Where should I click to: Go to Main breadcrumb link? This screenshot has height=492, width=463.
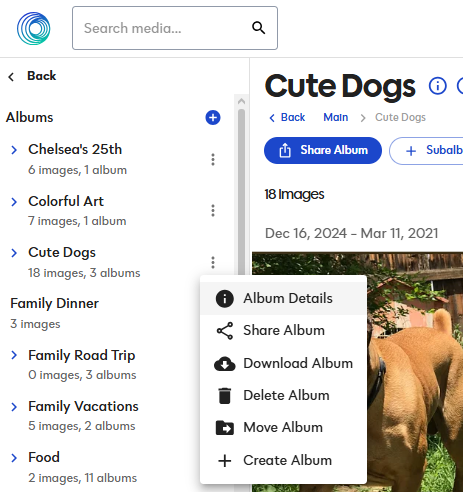(x=336, y=117)
